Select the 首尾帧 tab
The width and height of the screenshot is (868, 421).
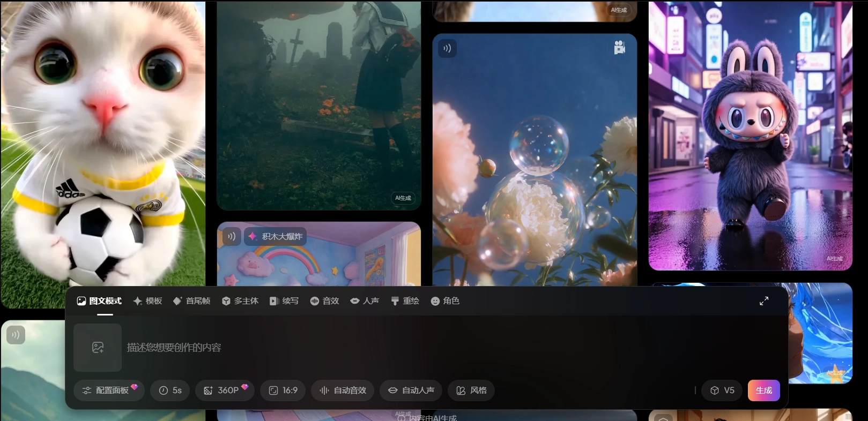pyautogui.click(x=191, y=301)
